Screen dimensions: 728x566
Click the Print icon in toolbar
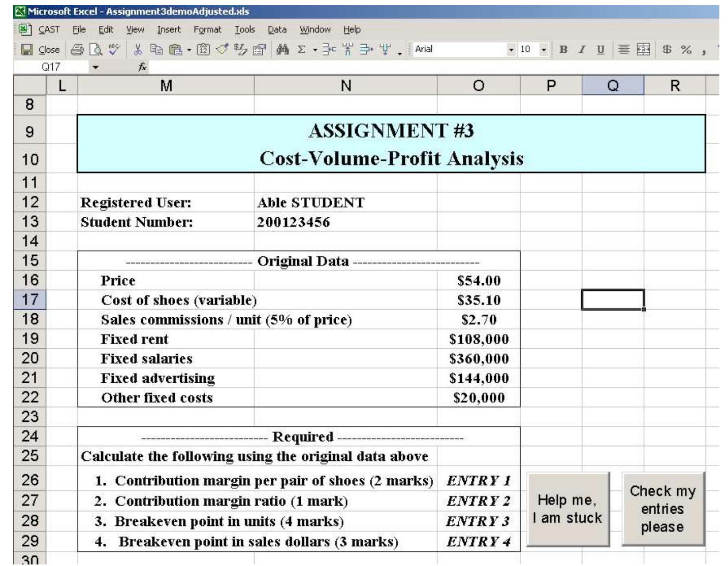tap(77, 50)
